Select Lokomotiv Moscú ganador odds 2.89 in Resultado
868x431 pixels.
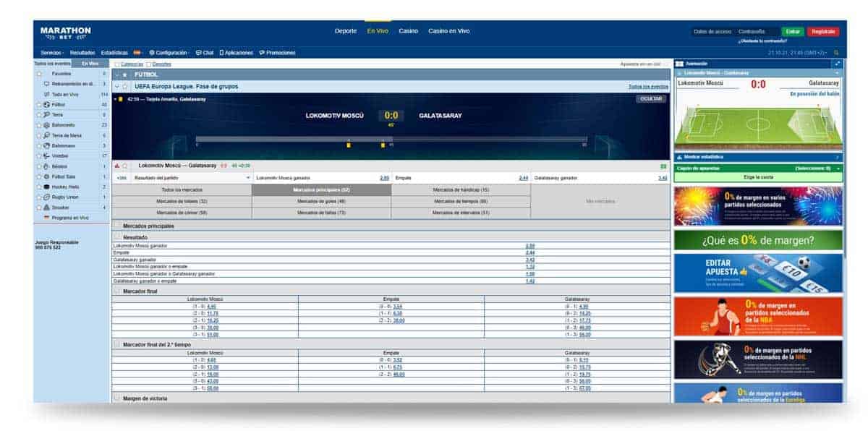coord(530,246)
